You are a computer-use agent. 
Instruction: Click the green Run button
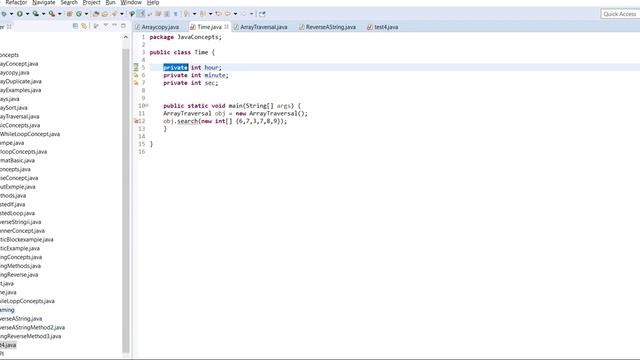(x=20, y=14)
